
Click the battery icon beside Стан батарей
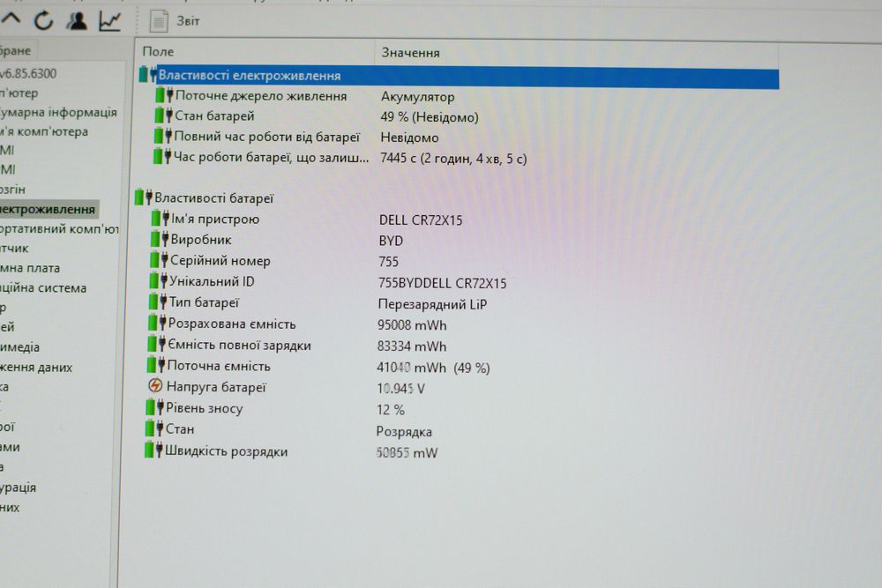click(x=163, y=115)
